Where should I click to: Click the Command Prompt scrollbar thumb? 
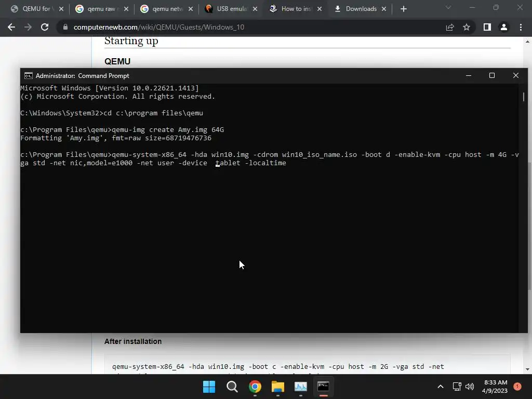524,96
